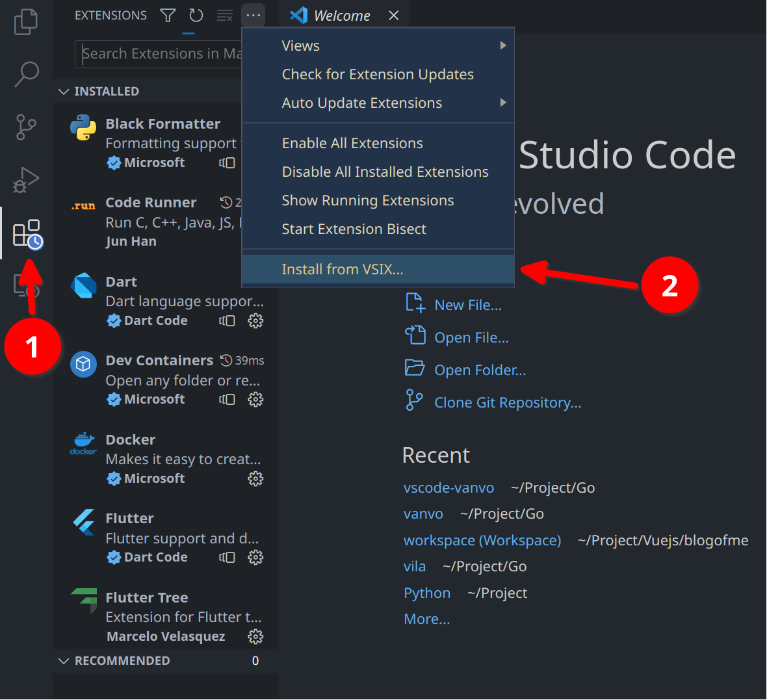The height and width of the screenshot is (700, 767).
Task: Select the Welcome tab
Action: [x=345, y=16]
